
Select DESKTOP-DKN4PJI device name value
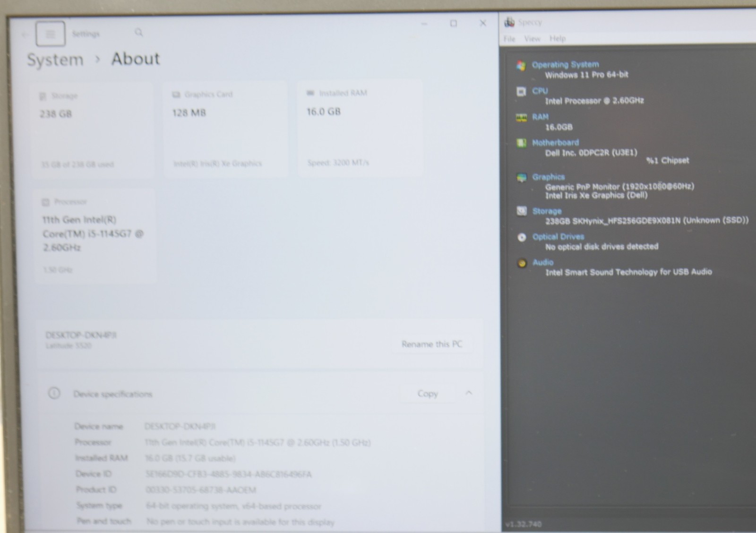tap(180, 426)
